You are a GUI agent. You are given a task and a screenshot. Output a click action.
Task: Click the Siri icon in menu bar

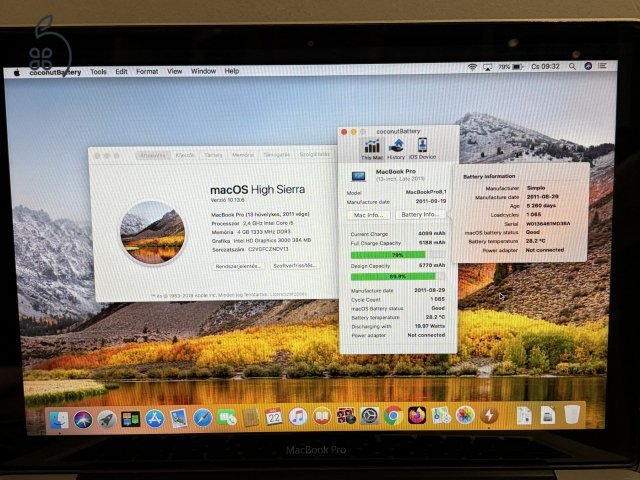(588, 66)
